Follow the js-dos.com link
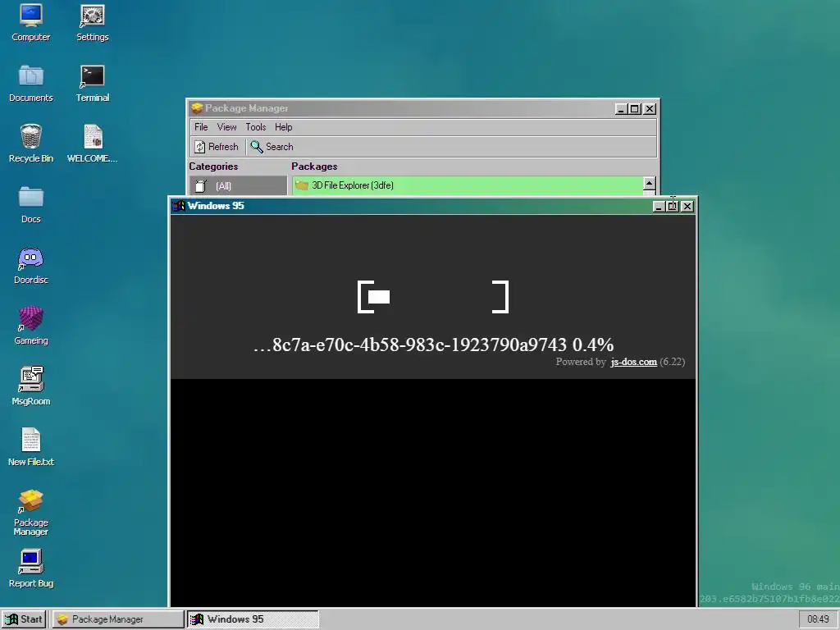The image size is (840, 630). point(633,362)
